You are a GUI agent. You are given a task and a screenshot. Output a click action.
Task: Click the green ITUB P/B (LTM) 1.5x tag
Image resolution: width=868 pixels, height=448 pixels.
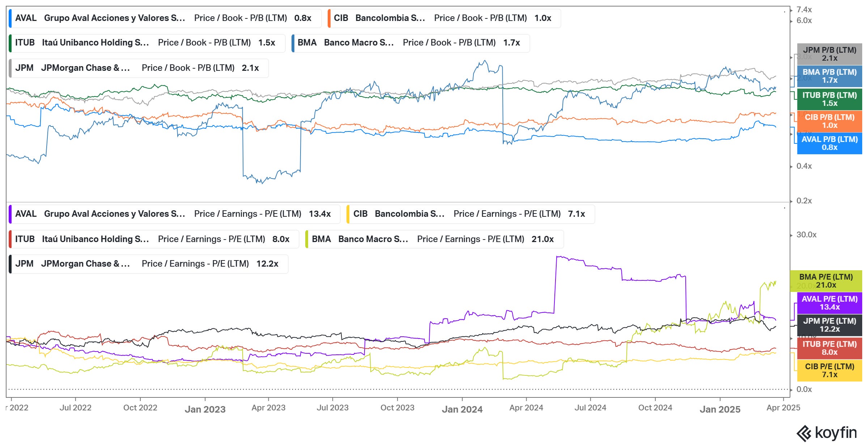[829, 99]
